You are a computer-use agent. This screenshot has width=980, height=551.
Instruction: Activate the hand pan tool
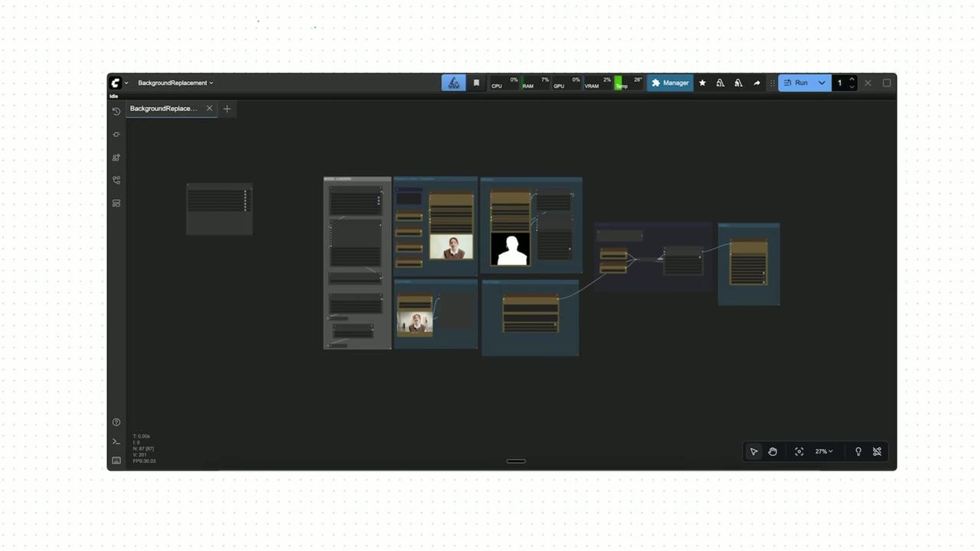click(x=773, y=452)
